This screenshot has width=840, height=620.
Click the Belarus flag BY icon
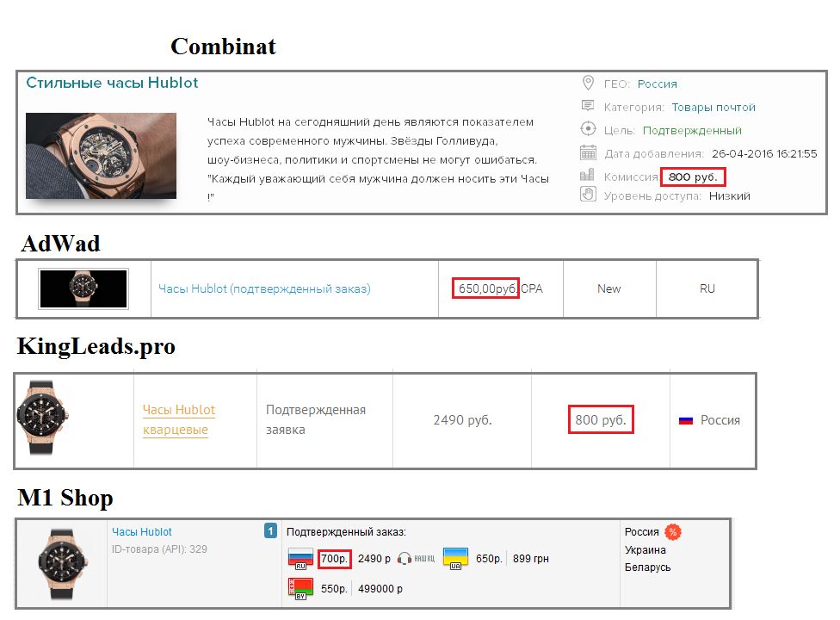[300, 589]
